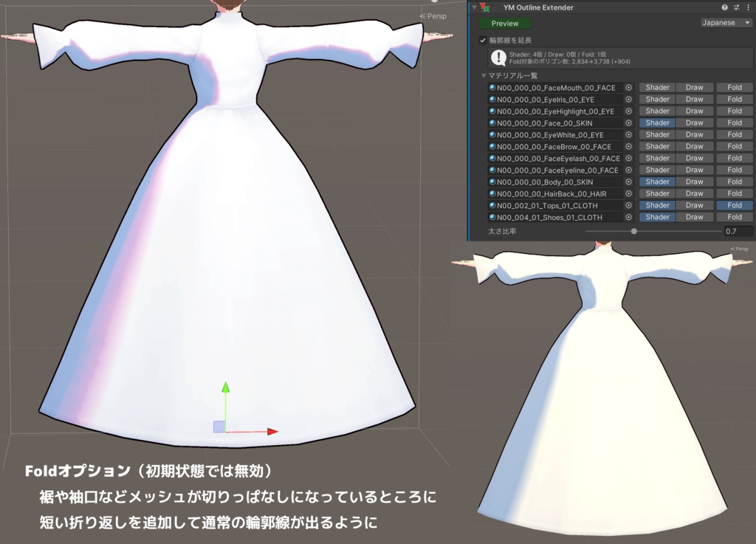Click the red X axis gizmo arrow
Image resolution: width=756 pixels, height=544 pixels.
point(272,432)
